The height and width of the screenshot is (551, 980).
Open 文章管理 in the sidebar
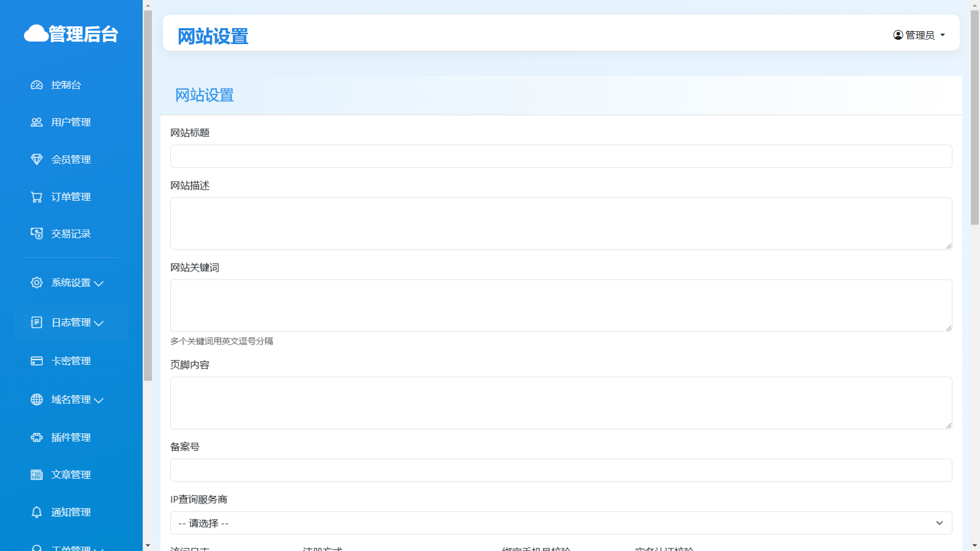point(70,475)
